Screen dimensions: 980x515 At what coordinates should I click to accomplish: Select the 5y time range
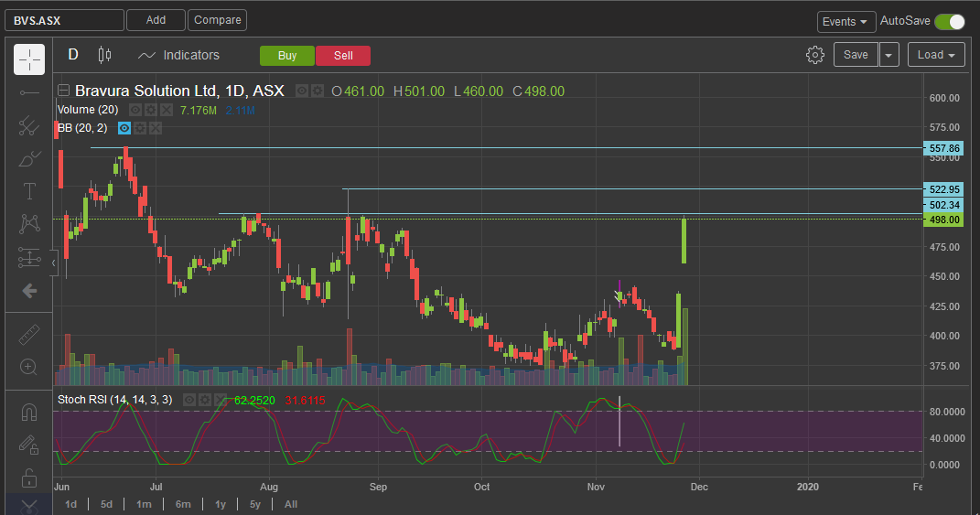tap(255, 504)
